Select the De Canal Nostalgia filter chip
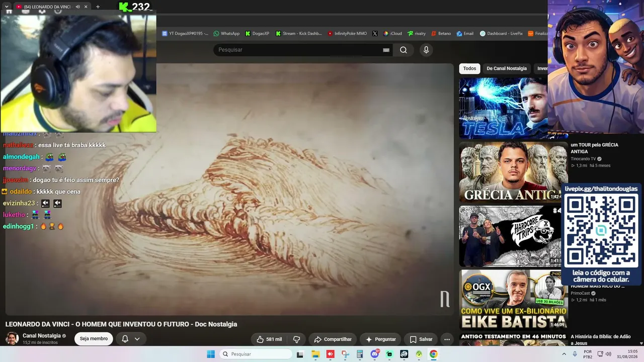The image size is (644, 362). (x=507, y=68)
